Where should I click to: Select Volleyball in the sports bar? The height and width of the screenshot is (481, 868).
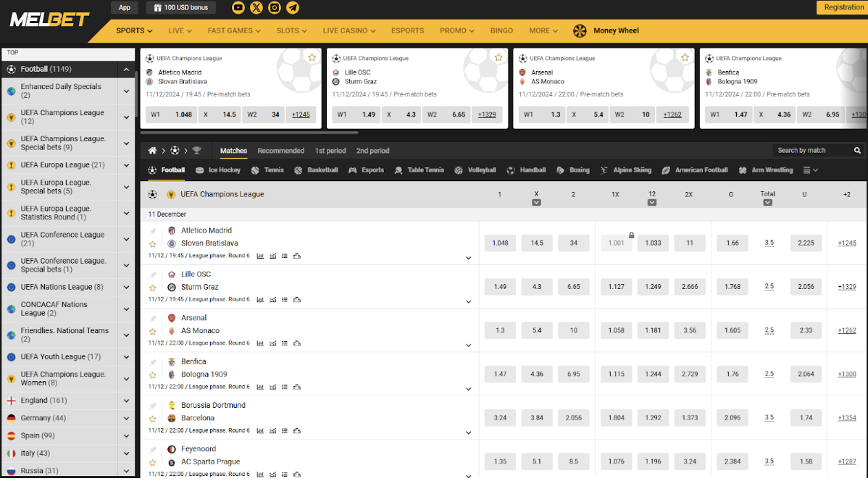point(475,170)
